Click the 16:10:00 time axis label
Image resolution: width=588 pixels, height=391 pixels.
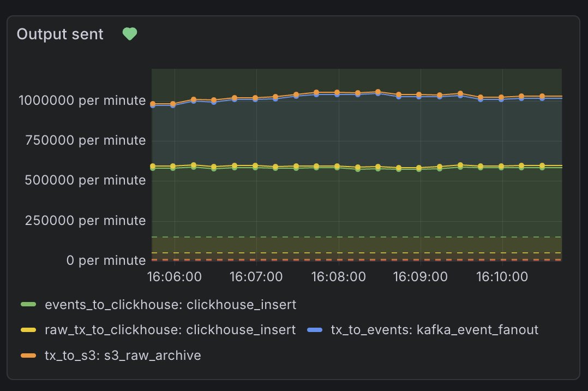click(502, 277)
